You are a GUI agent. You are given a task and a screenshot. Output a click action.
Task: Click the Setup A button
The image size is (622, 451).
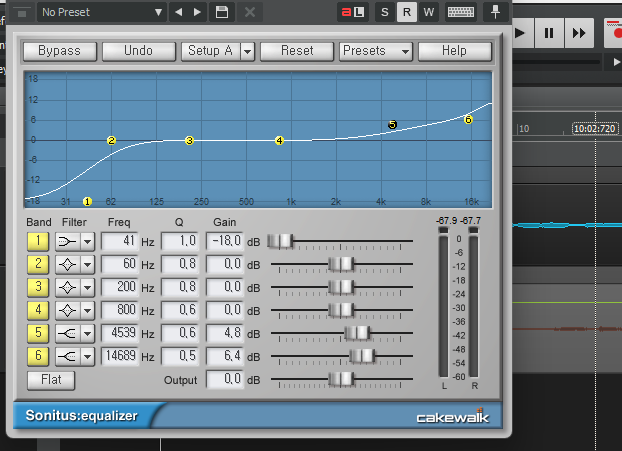point(210,51)
